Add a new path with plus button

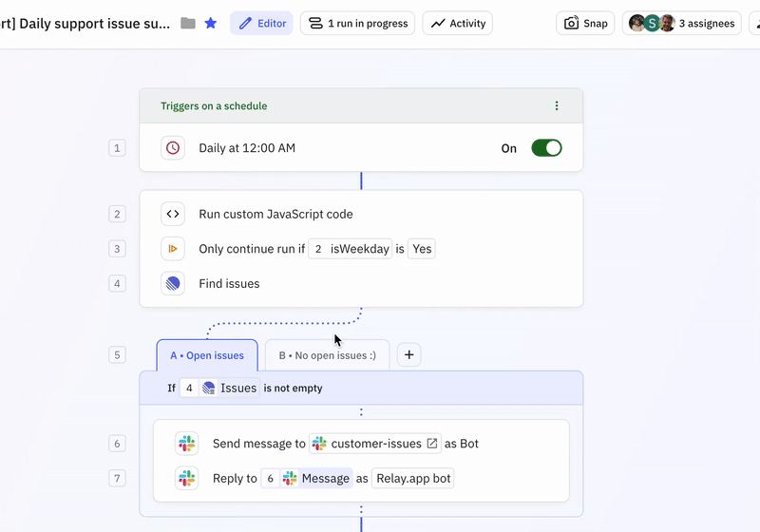point(408,355)
